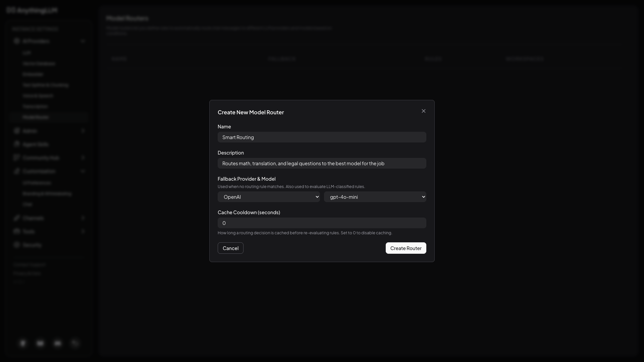
Task: Close the Create New Model Router dialog
Action: (423, 111)
